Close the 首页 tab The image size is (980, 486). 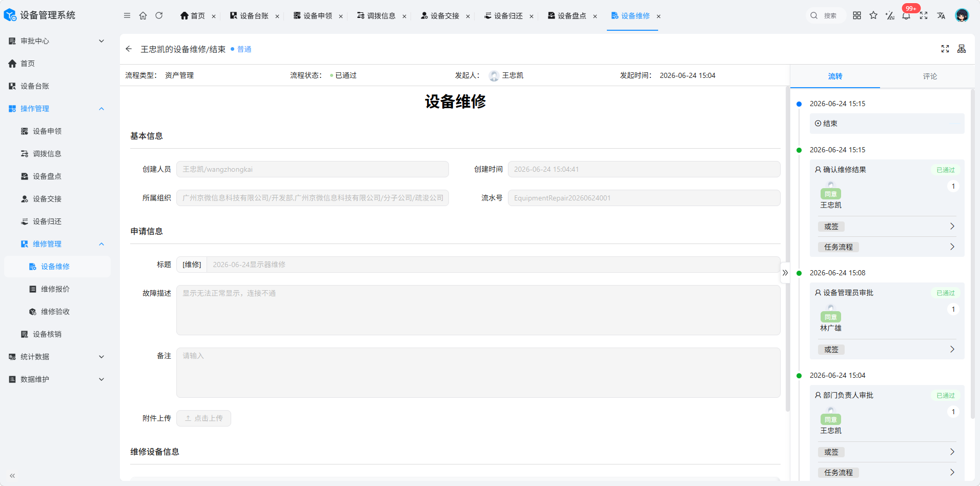[214, 16]
